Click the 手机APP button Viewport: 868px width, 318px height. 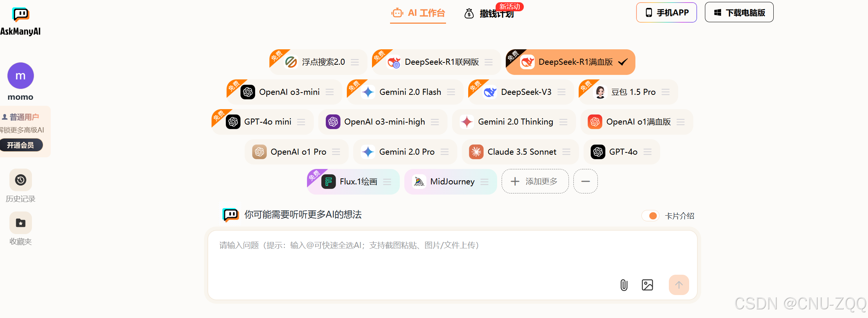(x=667, y=12)
